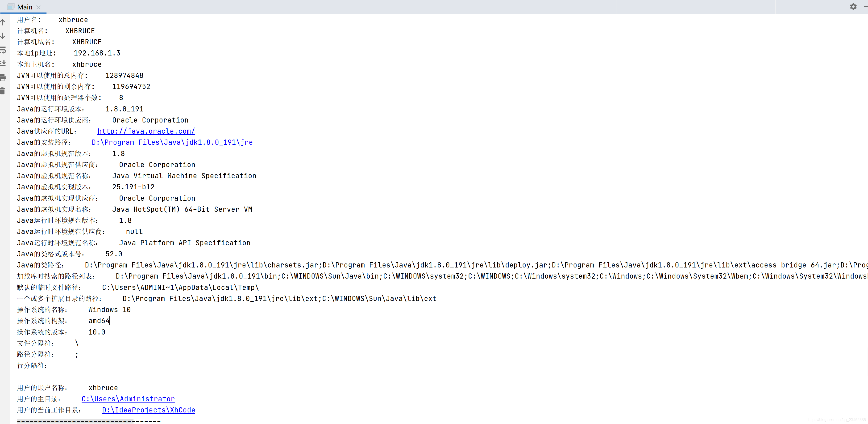Click the username value xhbruce on first line
868x424 pixels.
coord(73,20)
